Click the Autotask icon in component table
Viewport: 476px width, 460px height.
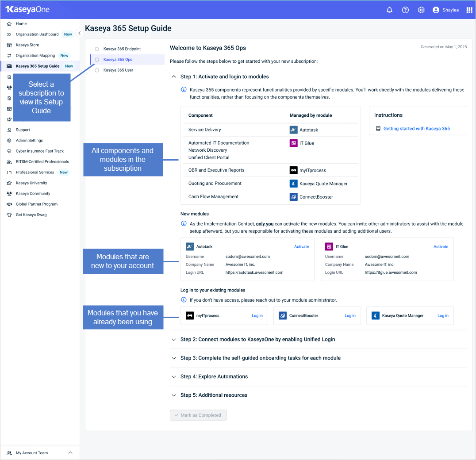pos(293,130)
